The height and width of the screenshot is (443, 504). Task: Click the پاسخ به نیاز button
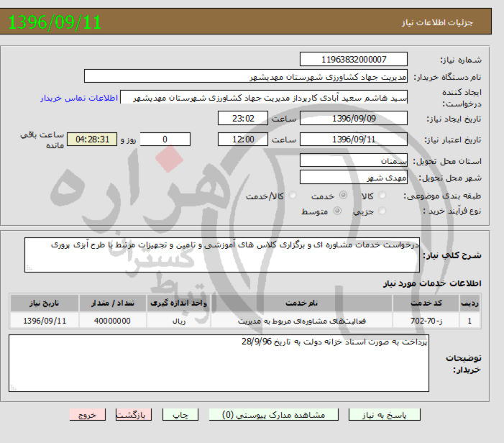[385, 415]
